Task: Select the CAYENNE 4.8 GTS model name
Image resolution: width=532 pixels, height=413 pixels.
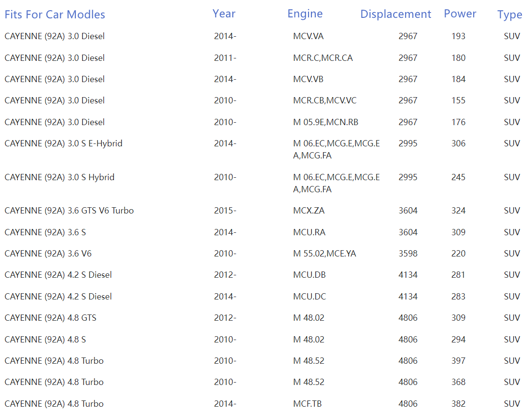Action: tap(50, 318)
